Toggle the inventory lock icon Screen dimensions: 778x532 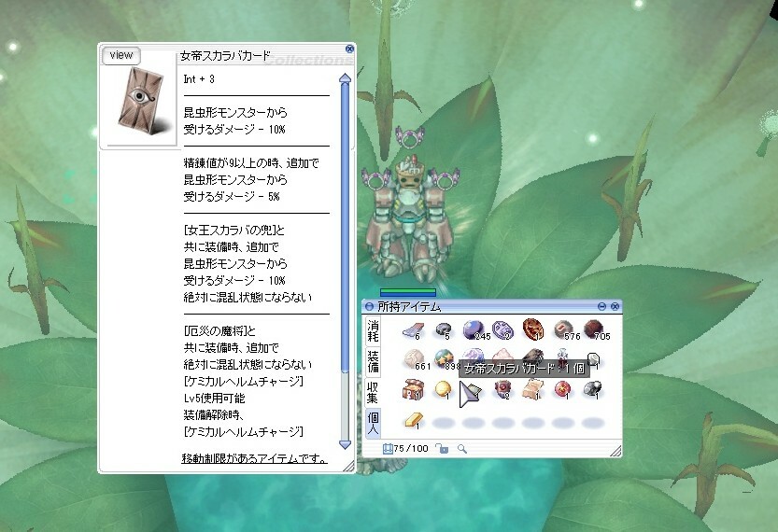pos(442,449)
